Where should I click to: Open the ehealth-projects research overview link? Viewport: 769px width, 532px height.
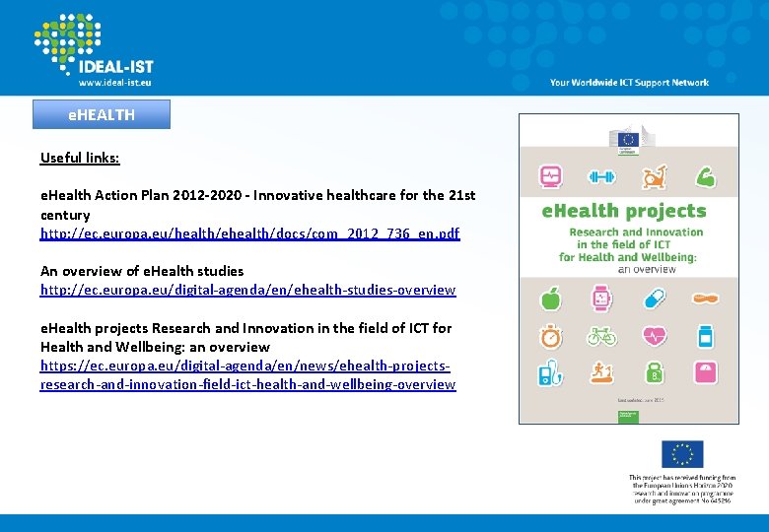pyautogui.click(x=248, y=375)
